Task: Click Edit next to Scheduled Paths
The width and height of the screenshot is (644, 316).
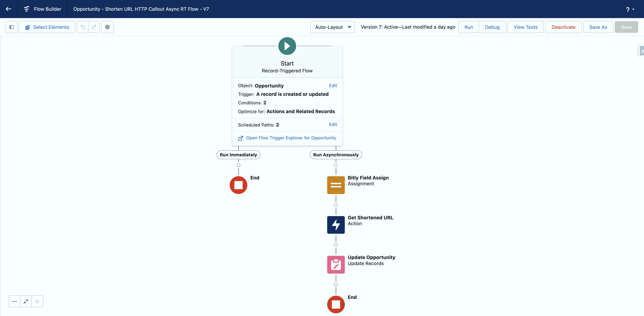Action: 333,124
